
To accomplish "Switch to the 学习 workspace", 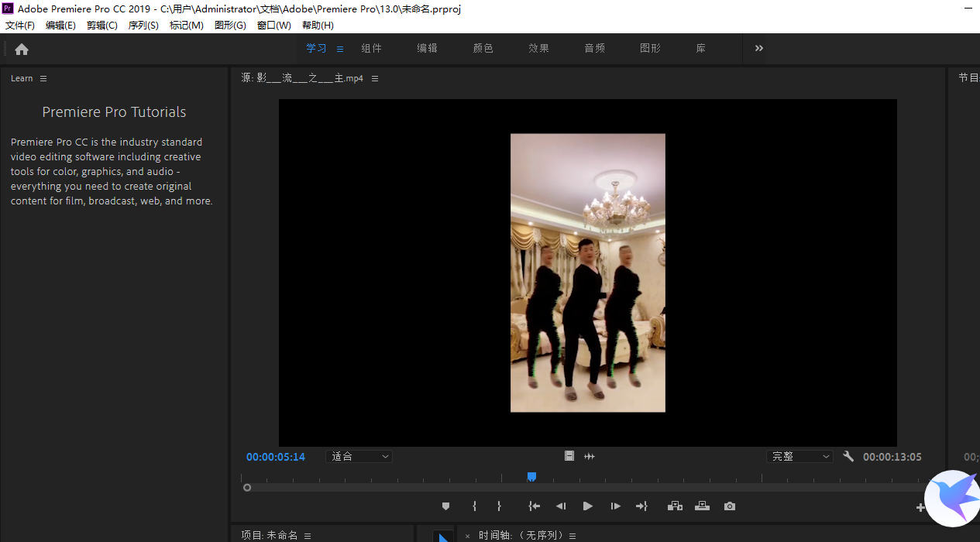I will pyautogui.click(x=316, y=48).
